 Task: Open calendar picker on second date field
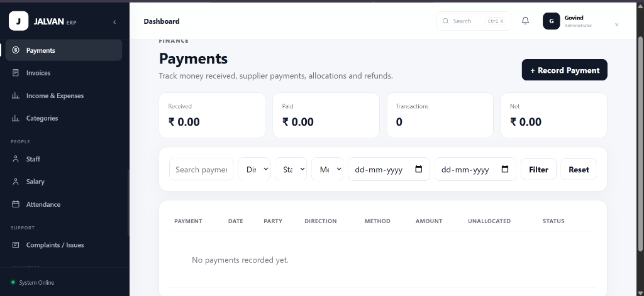pyautogui.click(x=505, y=169)
